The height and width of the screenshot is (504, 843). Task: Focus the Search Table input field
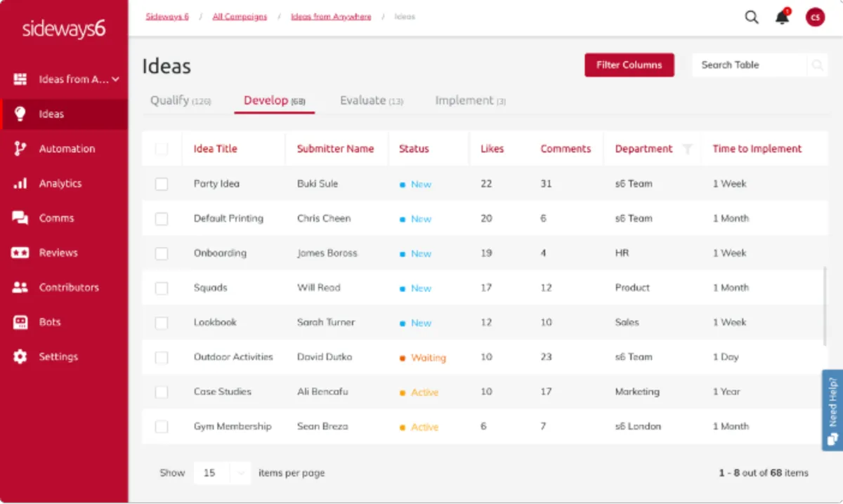(749, 65)
